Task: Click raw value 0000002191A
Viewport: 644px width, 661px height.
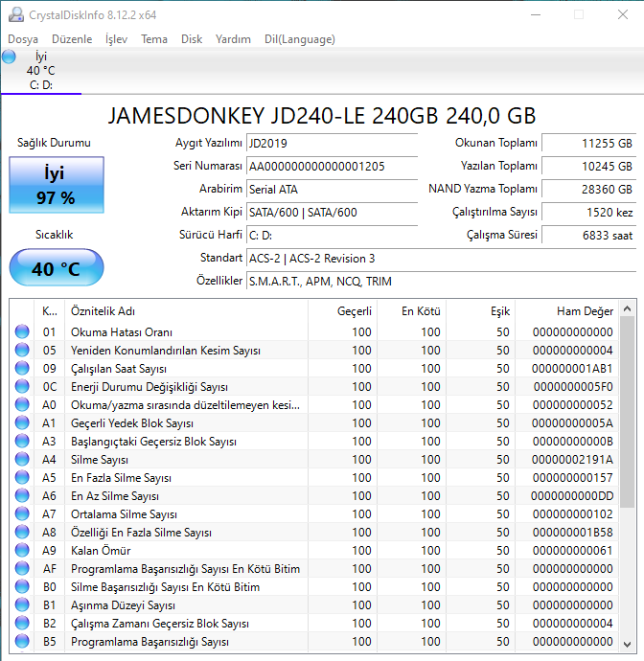Action: click(572, 460)
